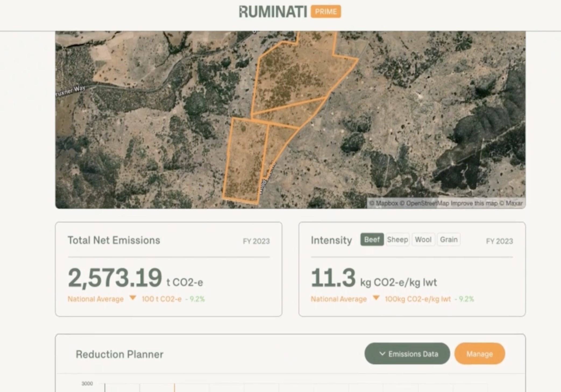Switch intensity to Grain
This screenshot has width=561, height=392.
[x=448, y=239]
